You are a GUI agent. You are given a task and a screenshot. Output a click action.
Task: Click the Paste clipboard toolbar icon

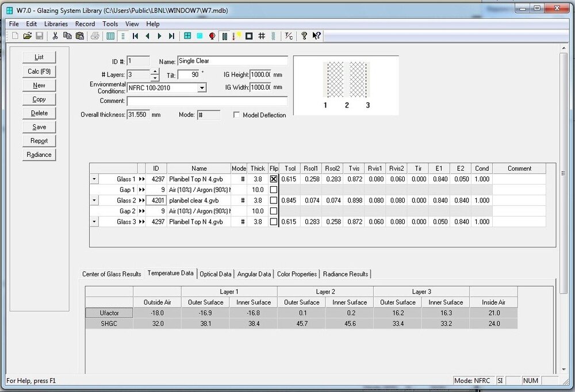80,36
